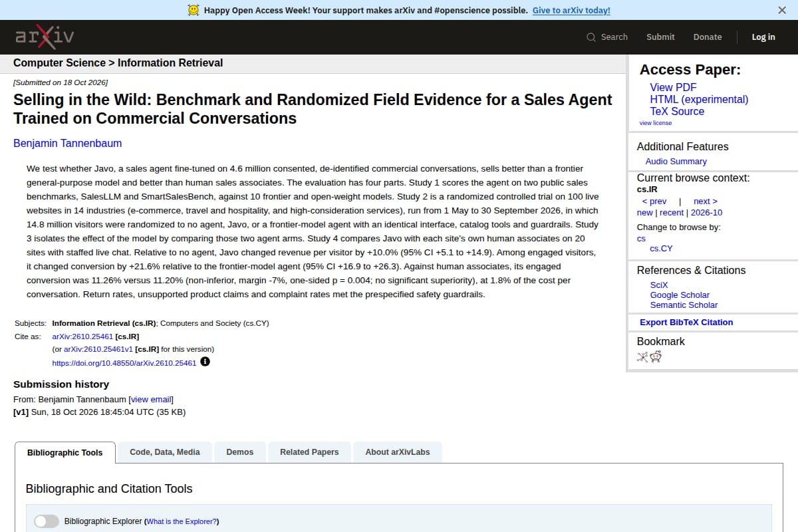Click the Give to arXiv today link
The width and height of the screenshot is (798, 532).
tap(571, 10)
